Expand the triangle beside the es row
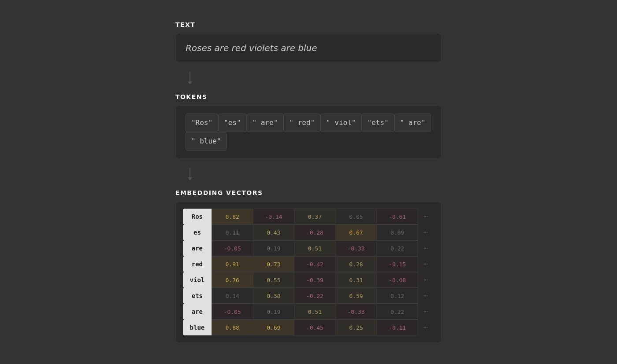 [183, 224]
